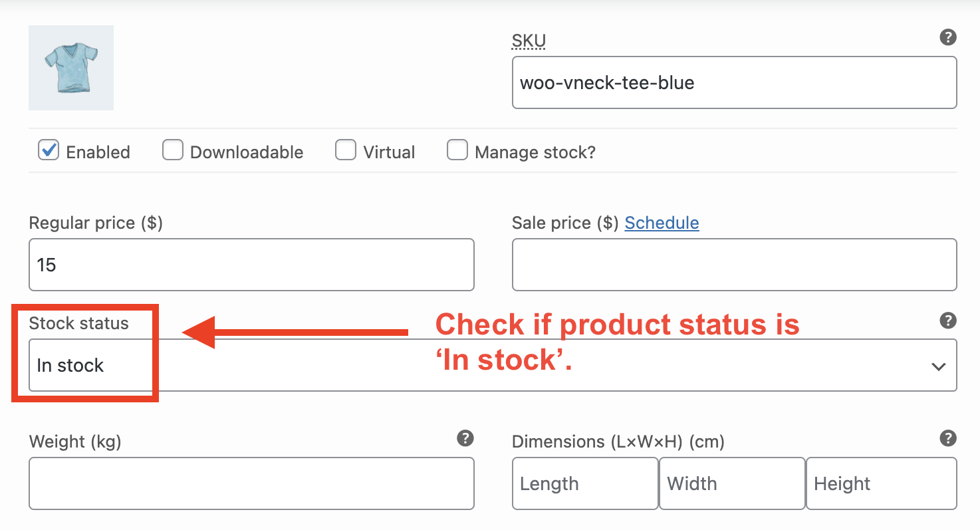
Task: Focus the Regular price field
Action: (251, 265)
